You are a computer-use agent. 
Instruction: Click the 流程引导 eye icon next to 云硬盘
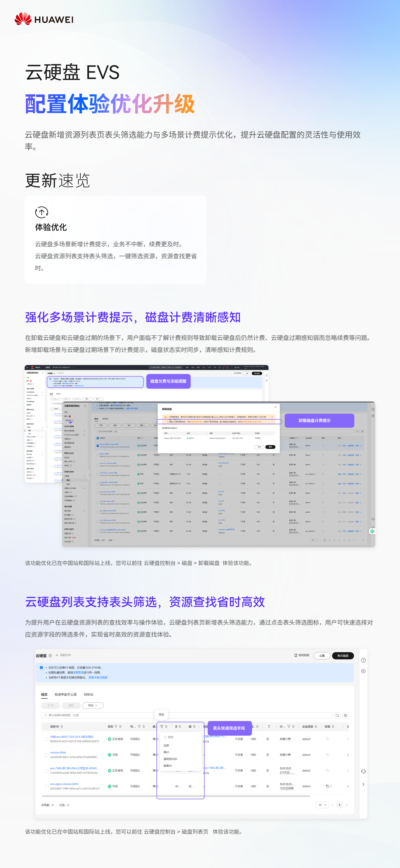pyautogui.click(x=57, y=655)
